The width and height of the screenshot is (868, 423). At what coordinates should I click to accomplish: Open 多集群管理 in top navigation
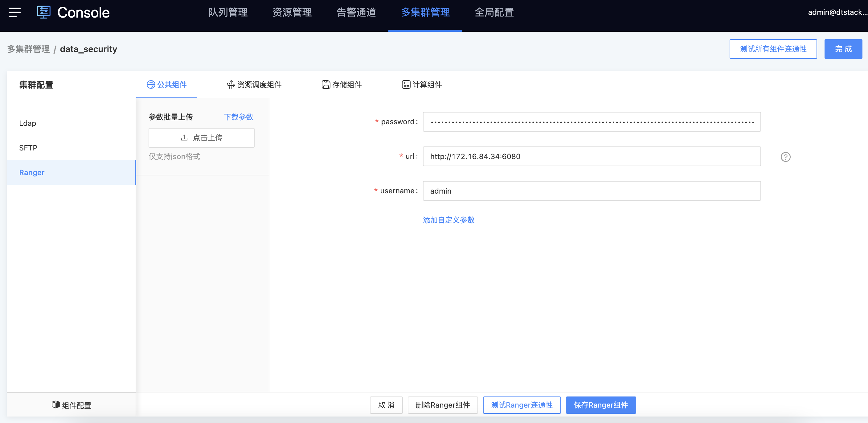pyautogui.click(x=425, y=12)
